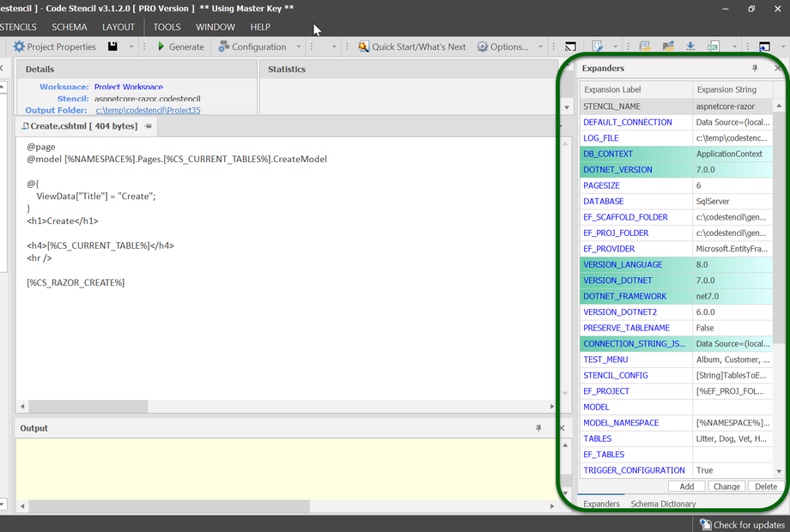Click the blue download arrow icon
Viewport: 790px width, 532px height.
click(690, 47)
